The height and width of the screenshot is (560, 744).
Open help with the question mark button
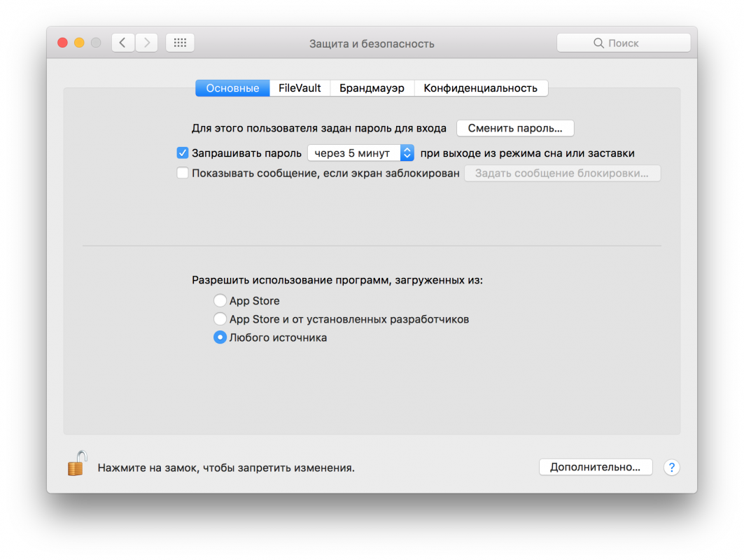tap(671, 468)
